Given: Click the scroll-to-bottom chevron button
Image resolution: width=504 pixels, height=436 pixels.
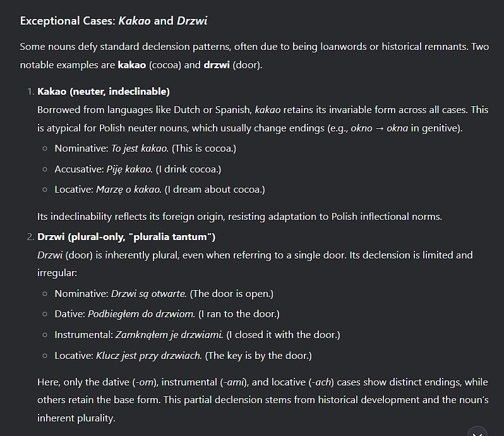Looking at the screenshot, I should coord(477,432).
